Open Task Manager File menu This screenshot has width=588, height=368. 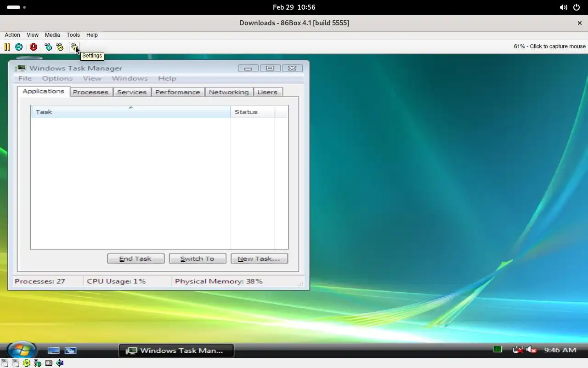point(25,78)
